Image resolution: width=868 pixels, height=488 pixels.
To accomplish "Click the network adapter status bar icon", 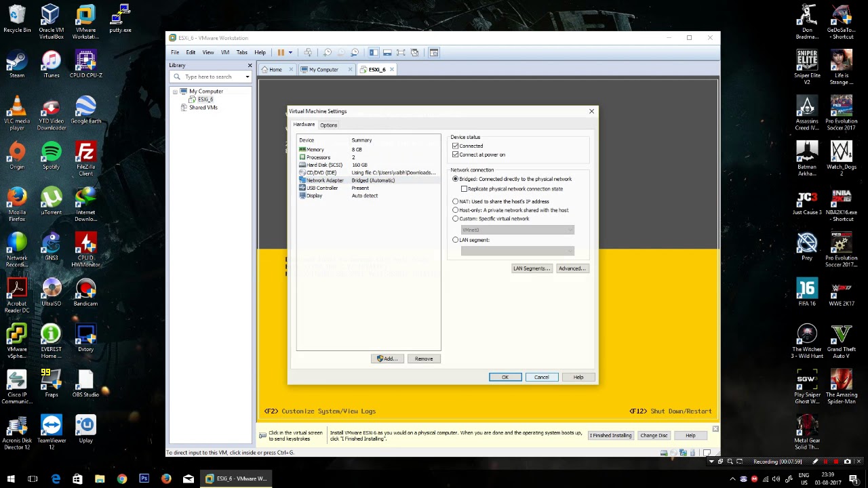I will [x=683, y=453].
